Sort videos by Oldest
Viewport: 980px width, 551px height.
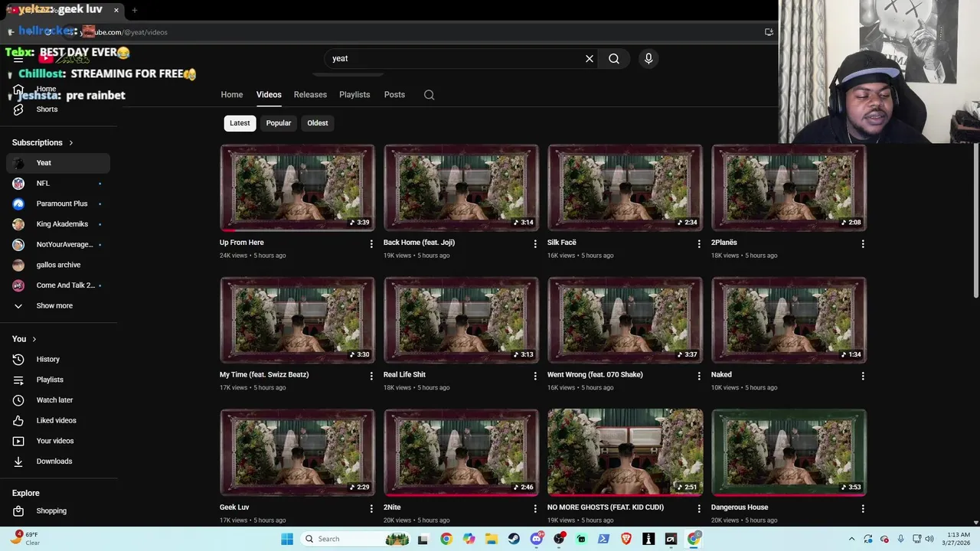coord(318,123)
